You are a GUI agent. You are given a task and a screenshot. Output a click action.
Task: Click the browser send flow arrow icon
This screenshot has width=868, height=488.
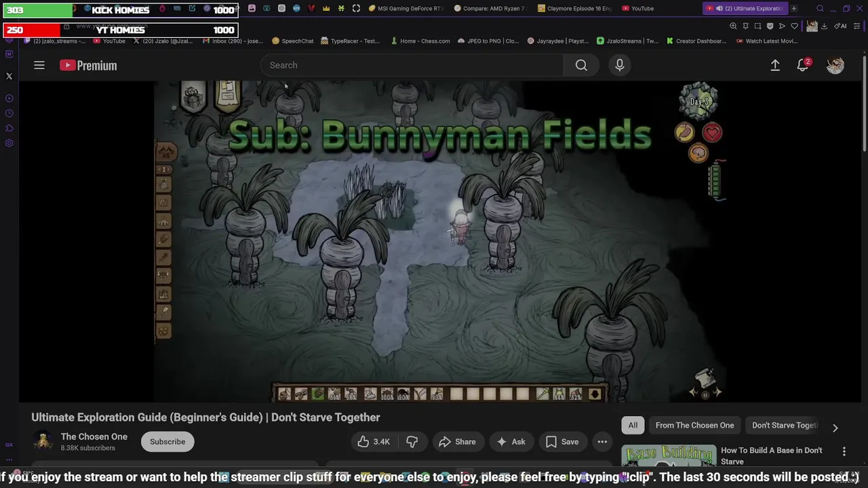pyautogui.click(x=782, y=26)
